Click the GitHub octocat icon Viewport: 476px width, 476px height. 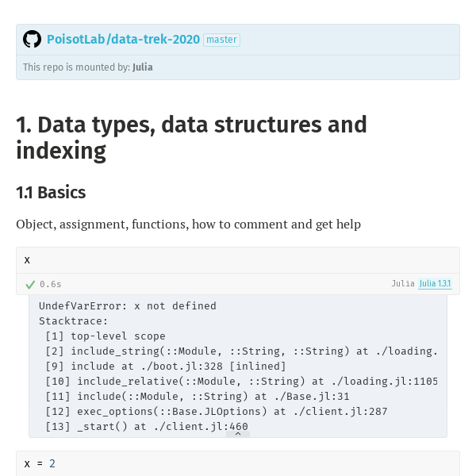[32, 39]
